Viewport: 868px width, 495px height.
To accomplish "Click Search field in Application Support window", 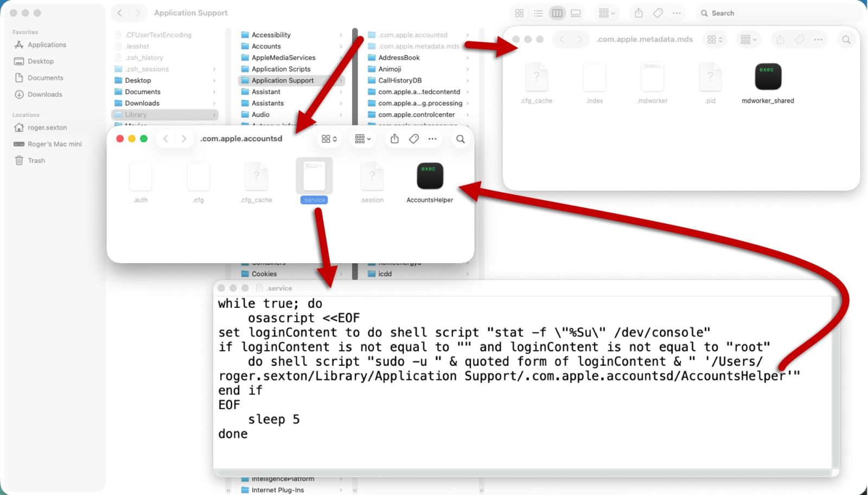I will (x=778, y=13).
